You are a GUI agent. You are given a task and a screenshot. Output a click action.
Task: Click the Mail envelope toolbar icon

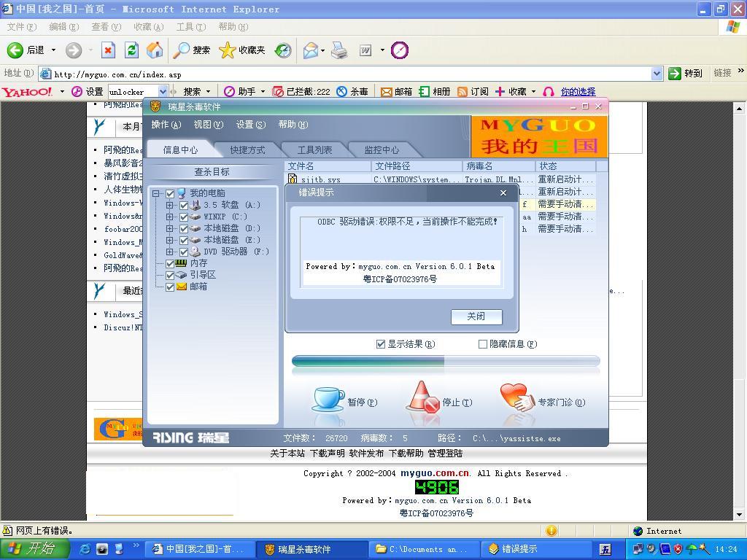point(311,50)
